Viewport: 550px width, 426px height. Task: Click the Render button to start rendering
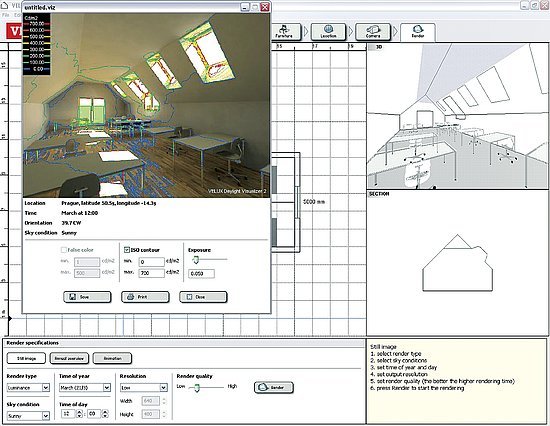tap(274, 387)
